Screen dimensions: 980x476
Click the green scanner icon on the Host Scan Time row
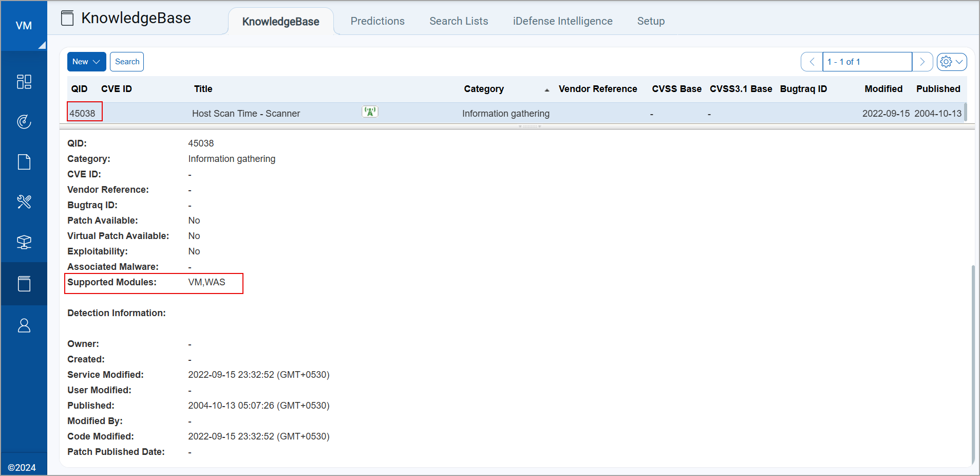(x=370, y=112)
